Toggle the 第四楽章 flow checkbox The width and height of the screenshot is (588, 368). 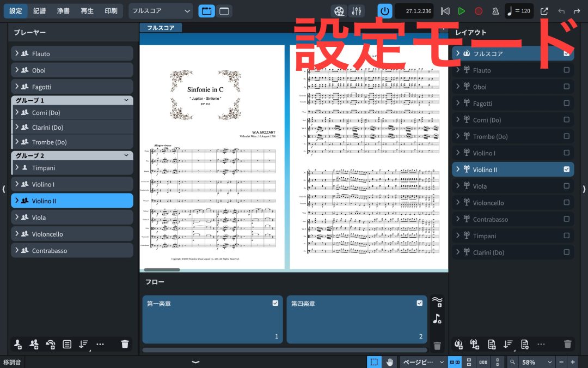420,303
